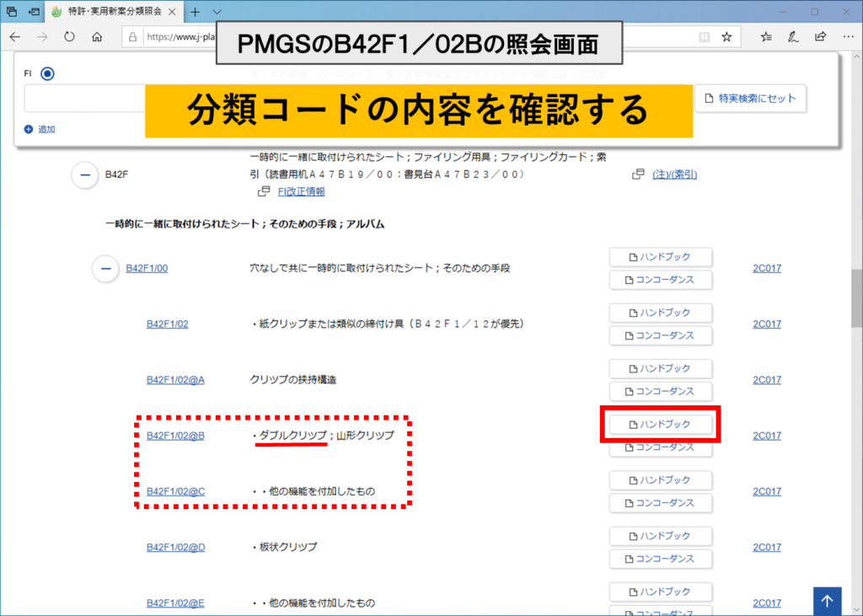Open the B42F1/02@C classification link
The height and width of the screenshot is (616, 863).
(175, 491)
